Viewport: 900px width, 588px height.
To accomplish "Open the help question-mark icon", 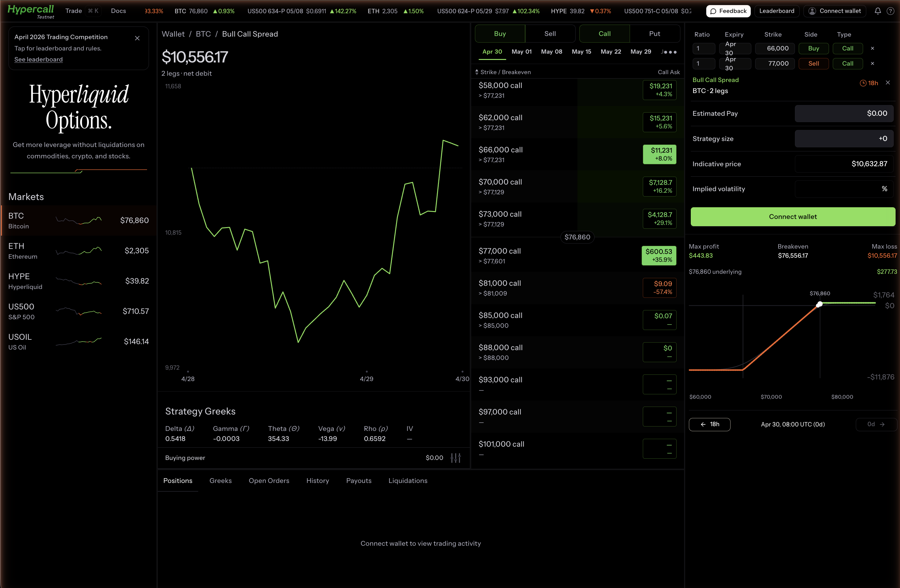I will pos(891,11).
